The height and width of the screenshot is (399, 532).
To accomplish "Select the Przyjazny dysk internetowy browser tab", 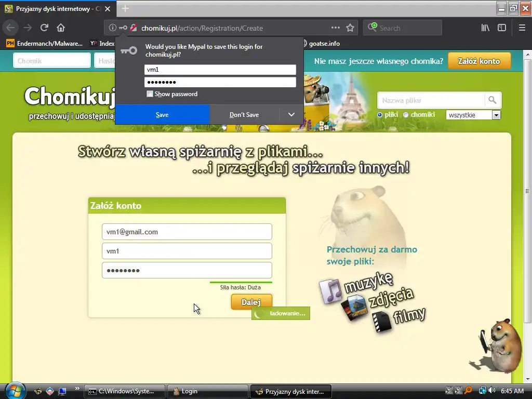I will 58,9.
